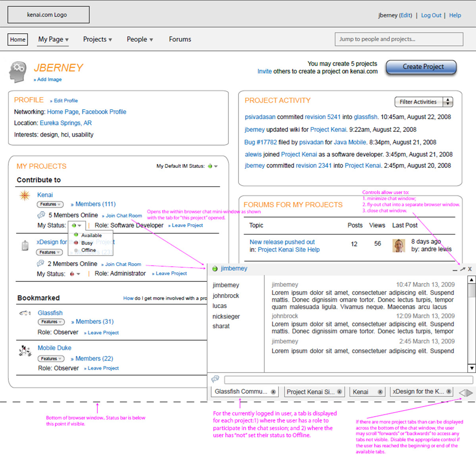Open xDesign My Status dropdown
The width and height of the screenshot is (476, 463).
click(75, 274)
